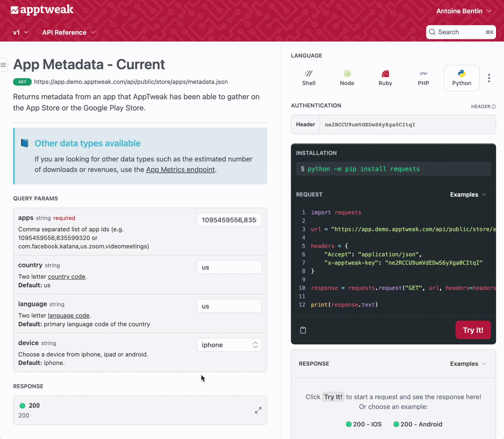Click the inline Try It! label in response hint
The image size is (504, 439).
[x=333, y=397]
